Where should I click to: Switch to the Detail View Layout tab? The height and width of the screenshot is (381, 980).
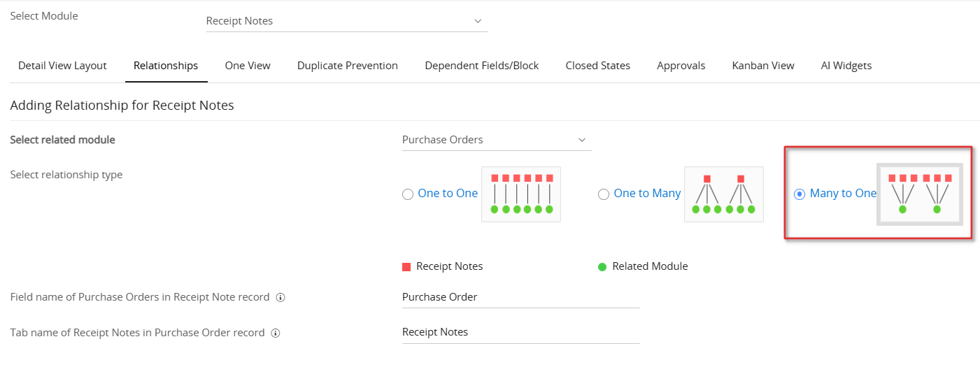[62, 66]
